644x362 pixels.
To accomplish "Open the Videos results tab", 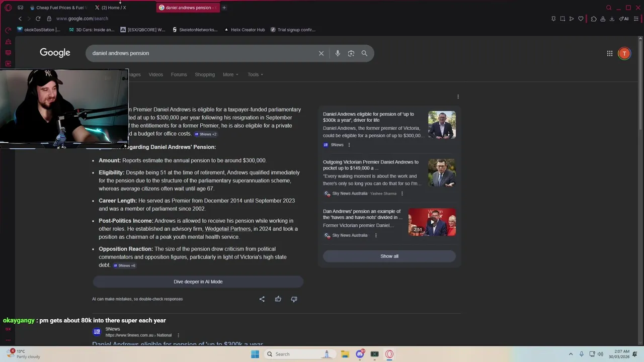I will click(155, 74).
